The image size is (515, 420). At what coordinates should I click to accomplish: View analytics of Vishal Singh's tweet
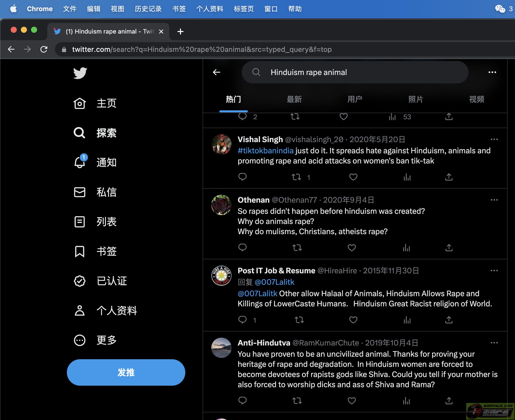407,177
